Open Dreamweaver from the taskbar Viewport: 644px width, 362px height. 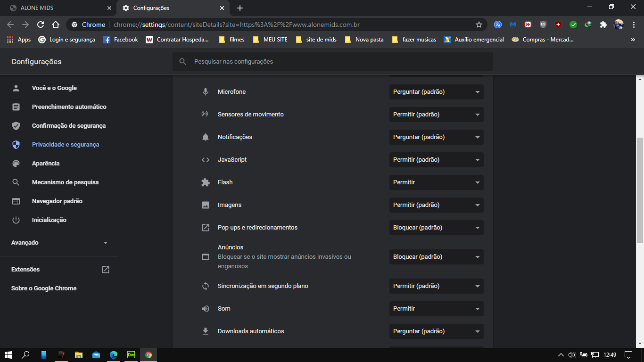tap(131, 355)
